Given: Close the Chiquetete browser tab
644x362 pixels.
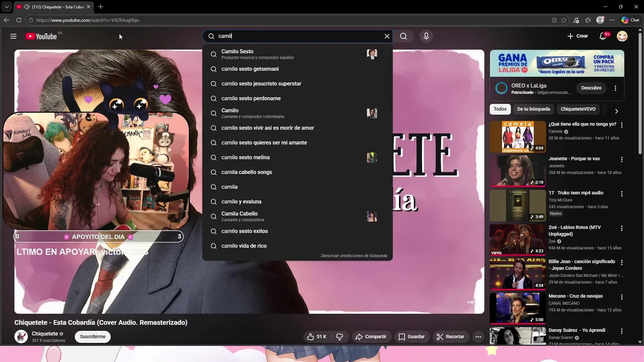Looking at the screenshot, I should tap(89, 7).
